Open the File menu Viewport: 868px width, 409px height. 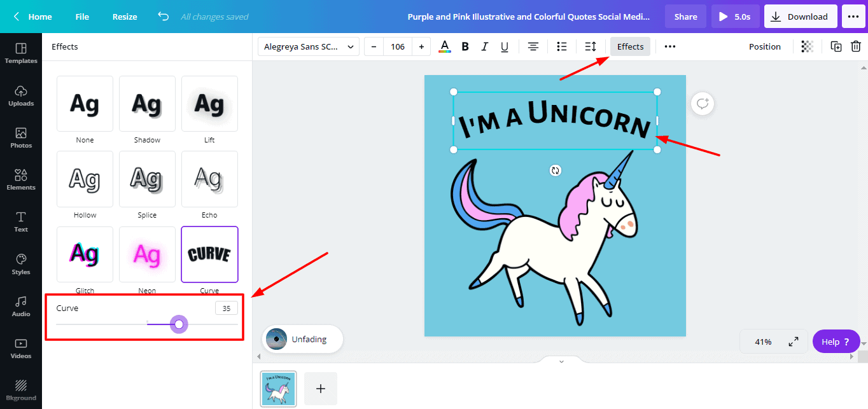[x=82, y=17]
